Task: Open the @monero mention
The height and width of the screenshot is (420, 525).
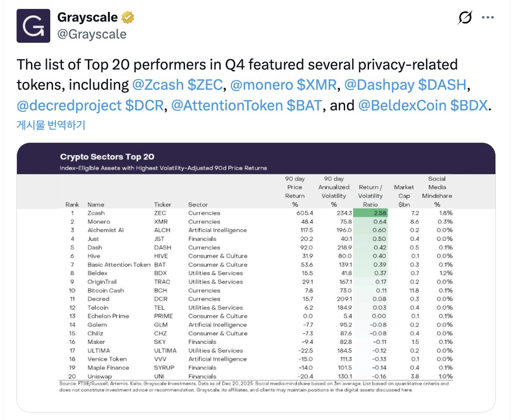Action: click(255, 85)
